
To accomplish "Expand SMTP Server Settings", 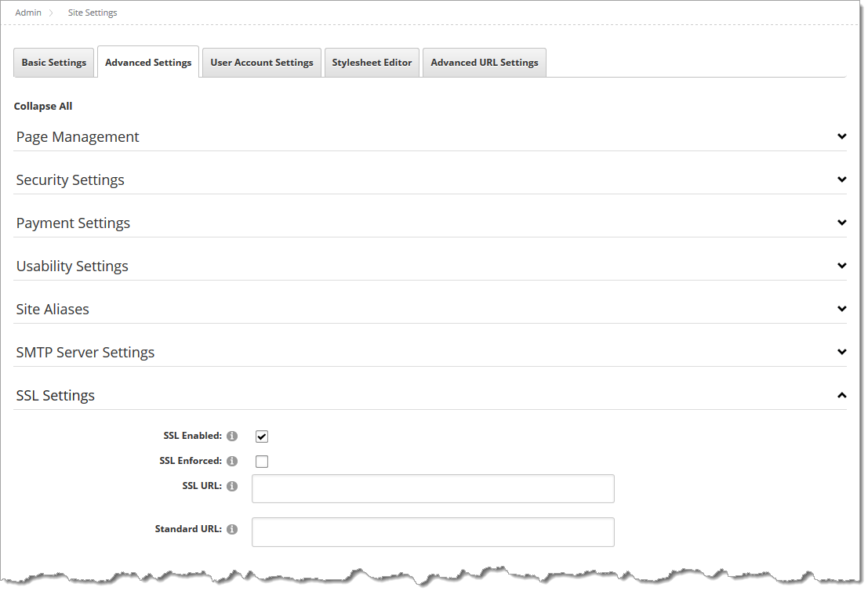I will [x=842, y=352].
